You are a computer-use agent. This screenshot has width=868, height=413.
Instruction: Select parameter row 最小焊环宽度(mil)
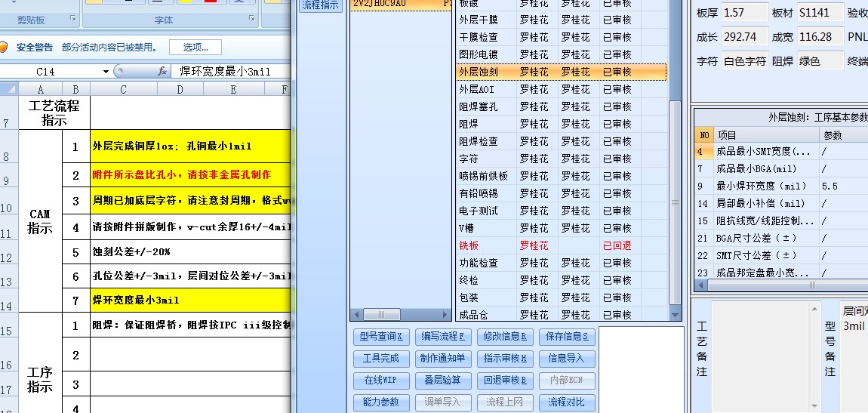782,186
